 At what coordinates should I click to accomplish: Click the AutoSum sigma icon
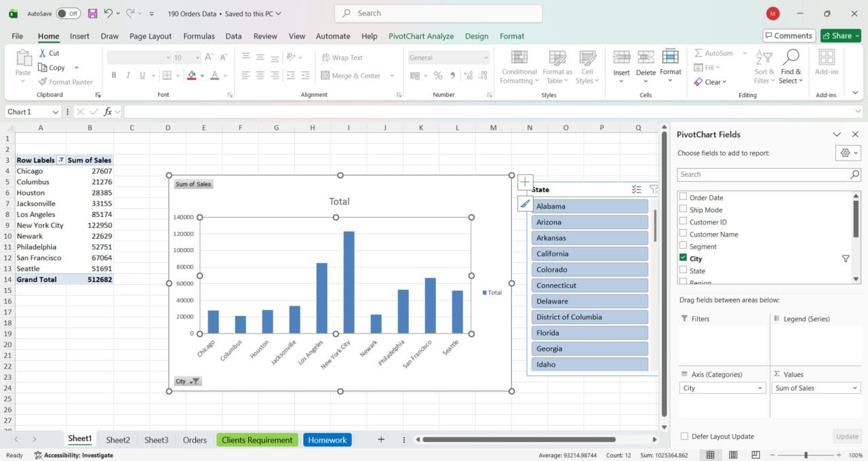click(698, 53)
